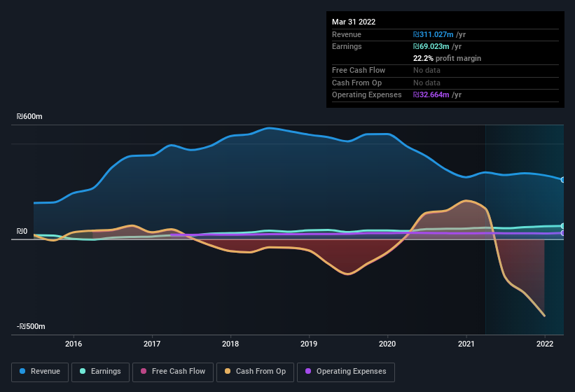Image resolution: width=575 pixels, height=392 pixels.
Task: Click the -₪500m y-axis label
Action: click(x=31, y=326)
